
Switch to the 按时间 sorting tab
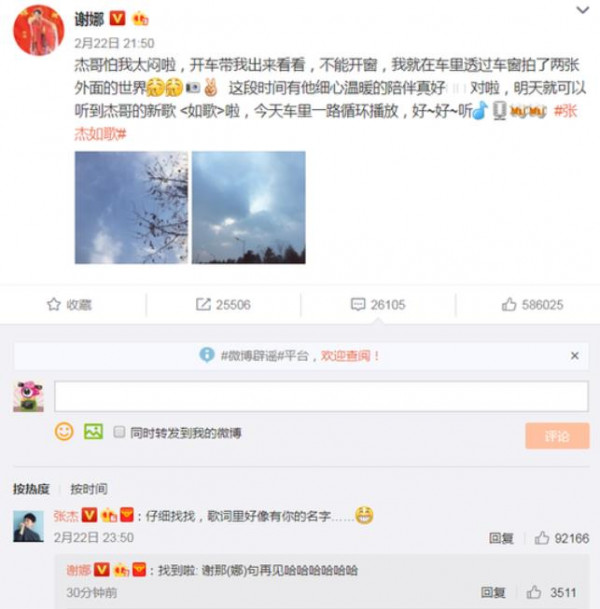click(x=89, y=489)
